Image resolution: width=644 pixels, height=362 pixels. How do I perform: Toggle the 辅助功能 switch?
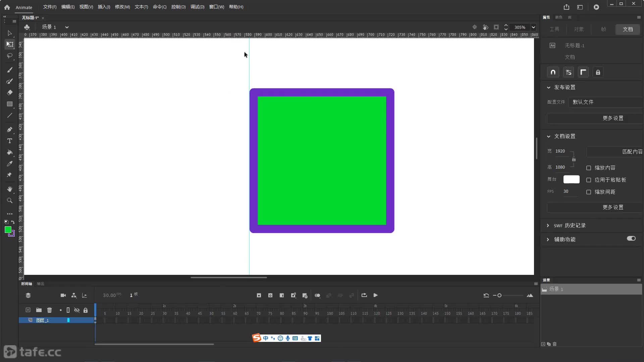click(x=631, y=239)
